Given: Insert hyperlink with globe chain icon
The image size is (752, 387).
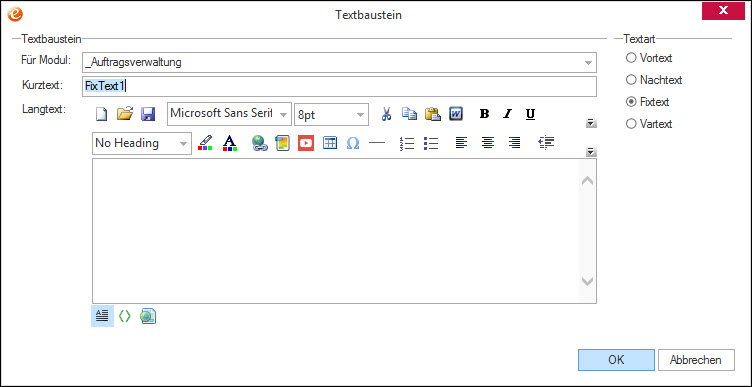Looking at the screenshot, I should tap(259, 143).
